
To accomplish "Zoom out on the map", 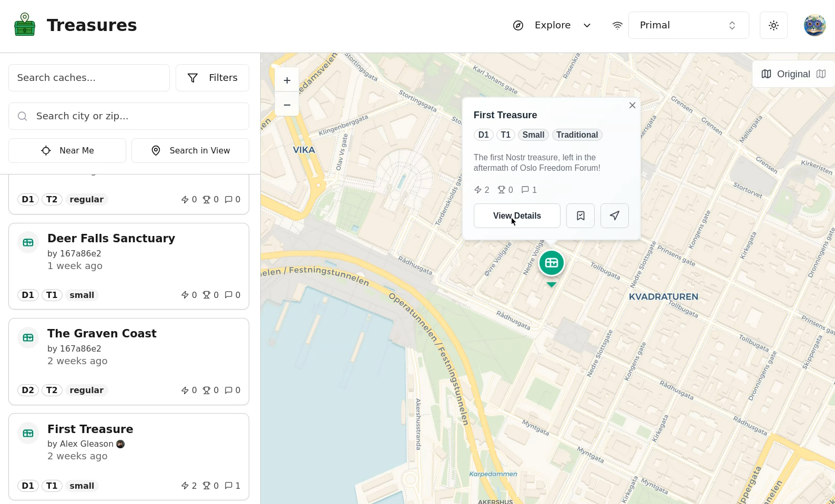I will click(287, 105).
